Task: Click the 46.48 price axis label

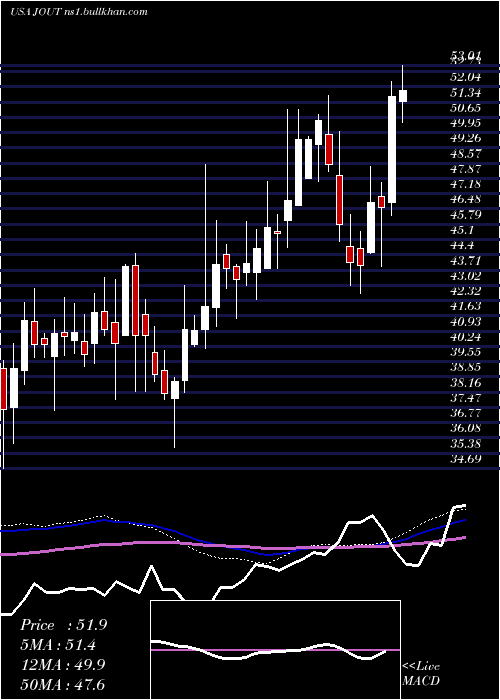Action: 466,199
